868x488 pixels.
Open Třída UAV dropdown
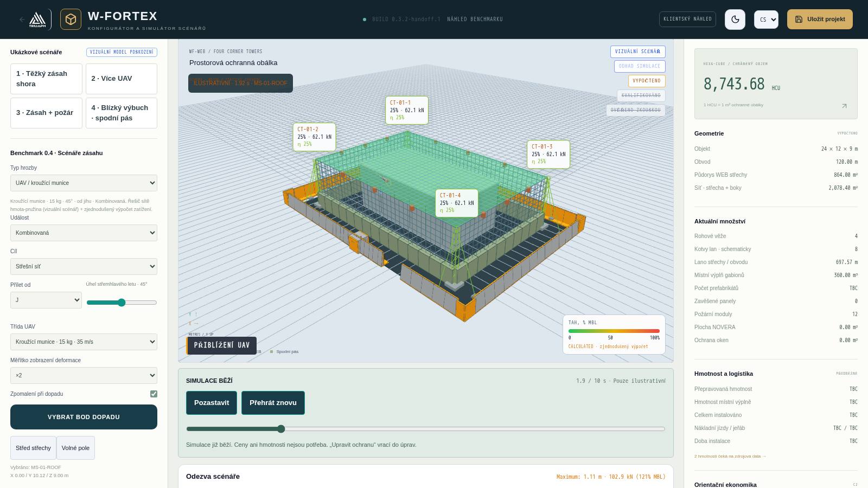84,342
